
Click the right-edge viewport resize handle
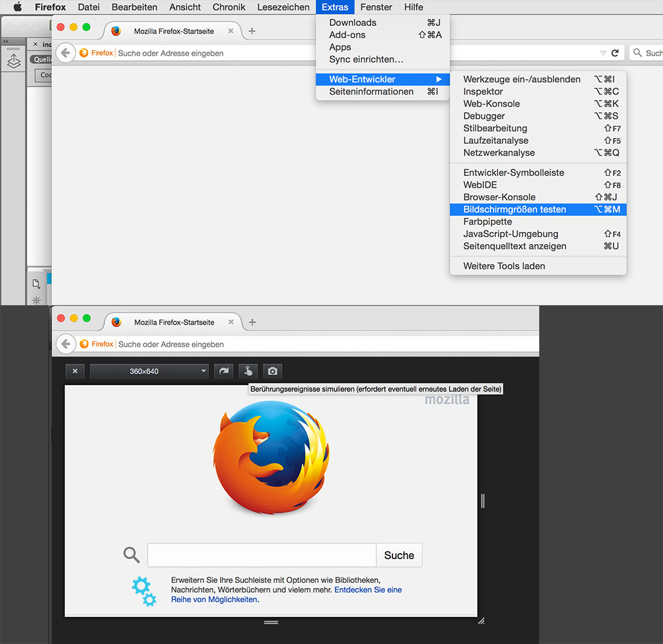pyautogui.click(x=483, y=500)
